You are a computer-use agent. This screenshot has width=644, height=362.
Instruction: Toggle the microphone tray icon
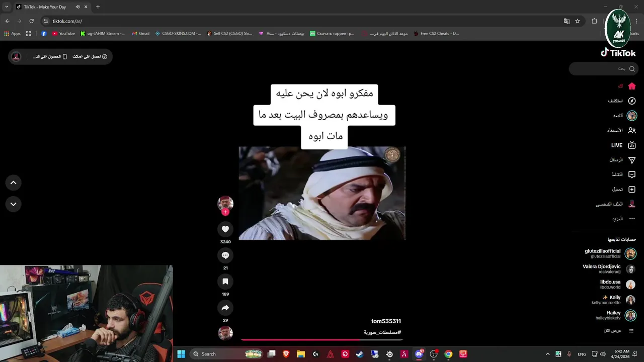pyautogui.click(x=569, y=354)
